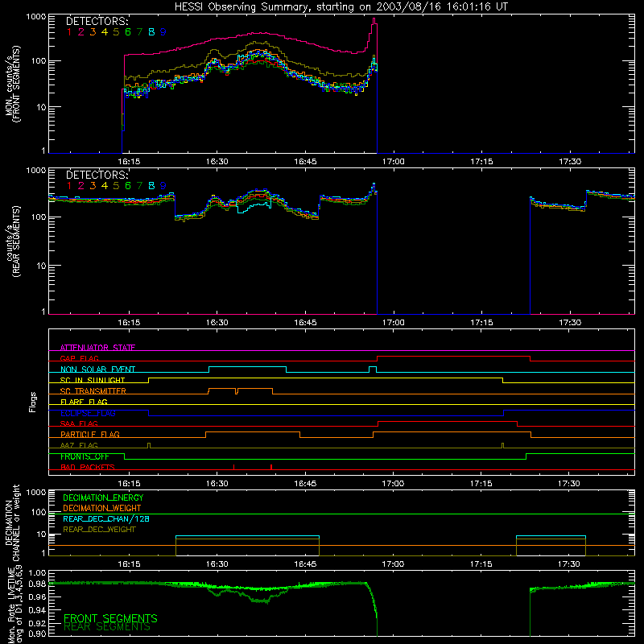The image size is (644, 644).
Task: Click 17:00 tick label under the Flags panel
Action: click(393, 484)
